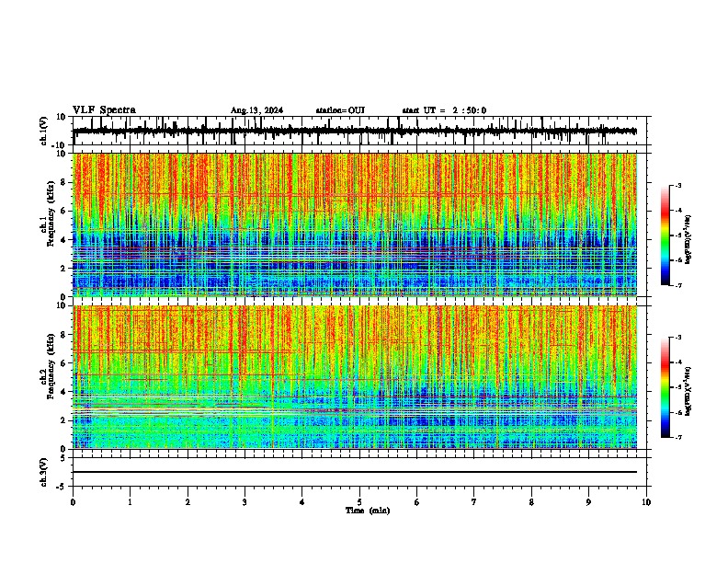Click the "ch.1(V)" waveform axis label

[x=44, y=131]
